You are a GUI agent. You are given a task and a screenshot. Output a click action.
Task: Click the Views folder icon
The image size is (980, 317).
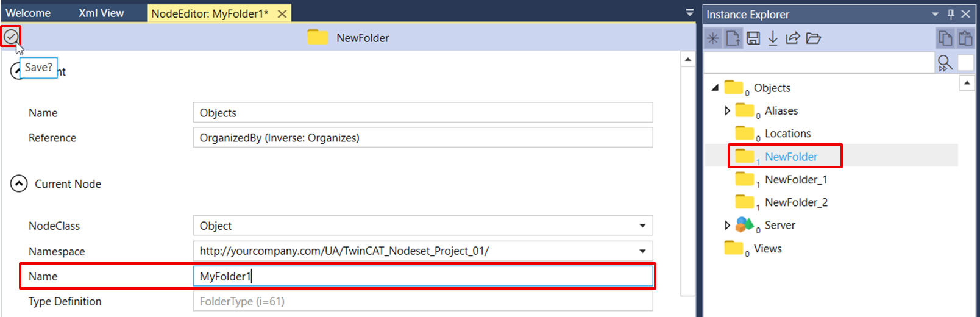(x=734, y=248)
